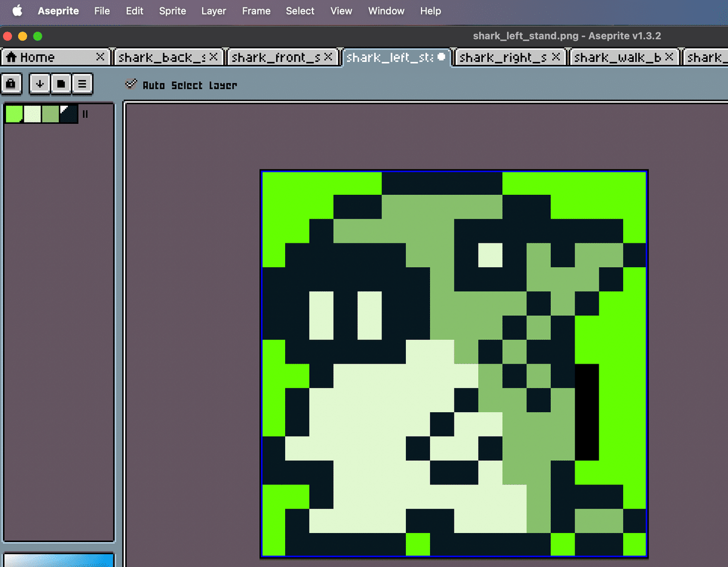This screenshot has width=728, height=567.
Task: Click the palette resize handle beside swatches
Action: tap(85, 114)
